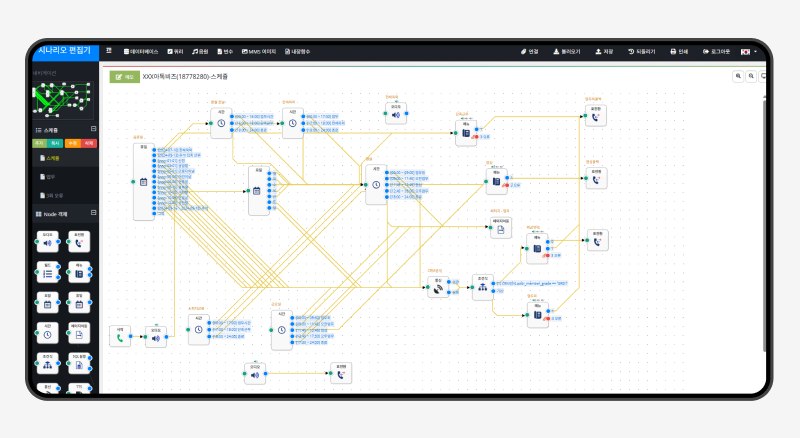This screenshot has width=800, height=438.
Task: Click the green start phone node on canvas
Action: point(120,337)
